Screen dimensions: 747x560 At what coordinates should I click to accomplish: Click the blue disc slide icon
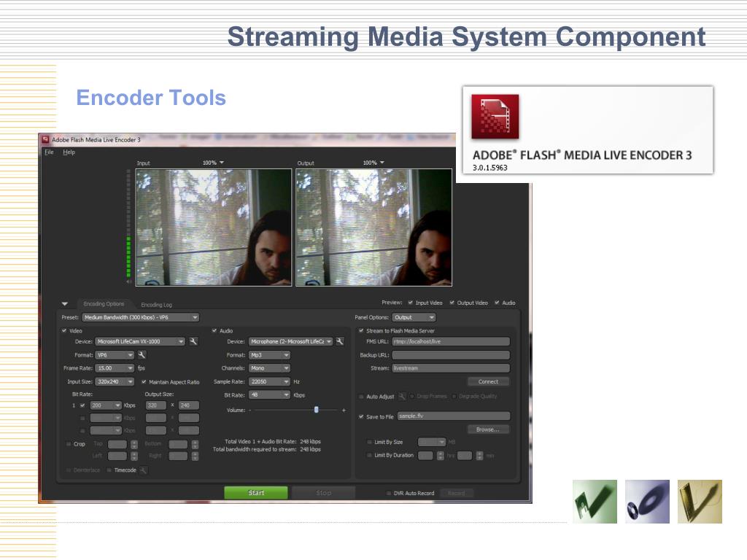tap(647, 502)
